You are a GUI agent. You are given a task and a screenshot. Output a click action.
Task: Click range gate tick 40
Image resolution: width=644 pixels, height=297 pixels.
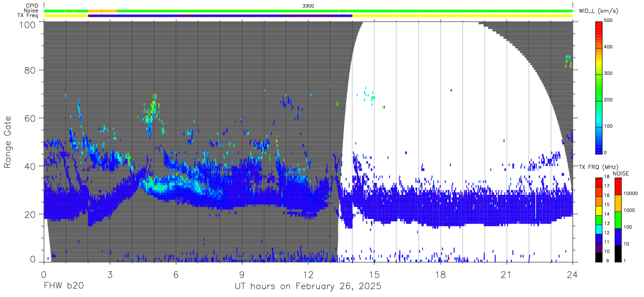(31, 166)
